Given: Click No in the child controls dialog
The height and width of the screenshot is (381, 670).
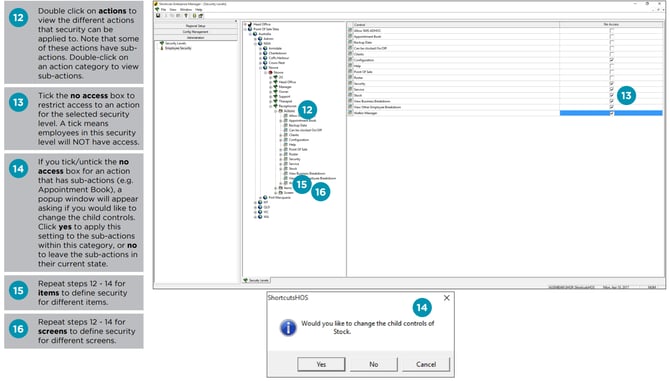Looking at the screenshot, I should (373, 364).
